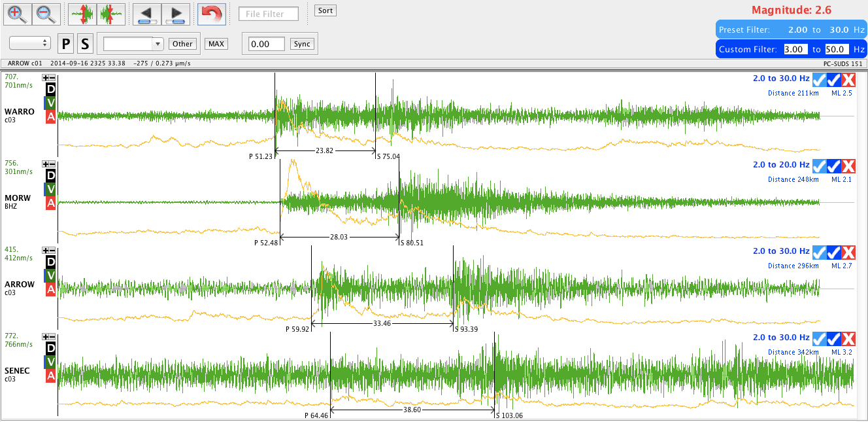Select the S 93.39 pick marker on ARROW

click(466, 329)
